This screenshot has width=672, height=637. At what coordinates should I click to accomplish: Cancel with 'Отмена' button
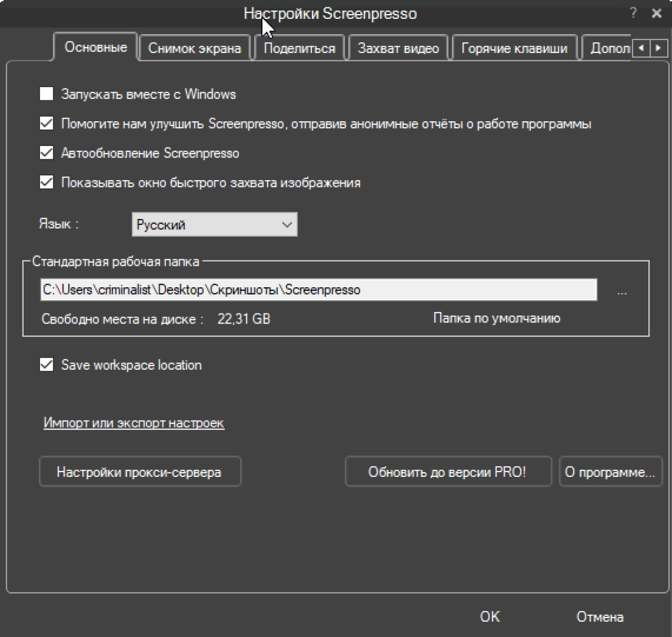pyautogui.click(x=600, y=617)
